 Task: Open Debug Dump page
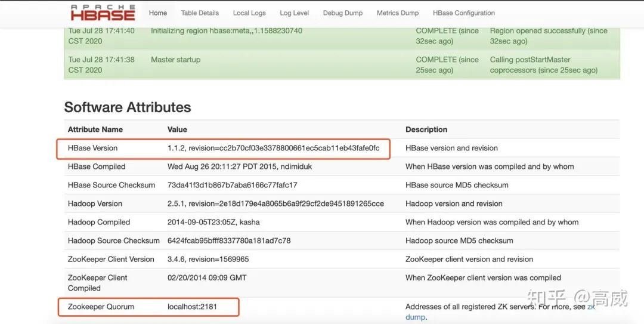pos(342,13)
